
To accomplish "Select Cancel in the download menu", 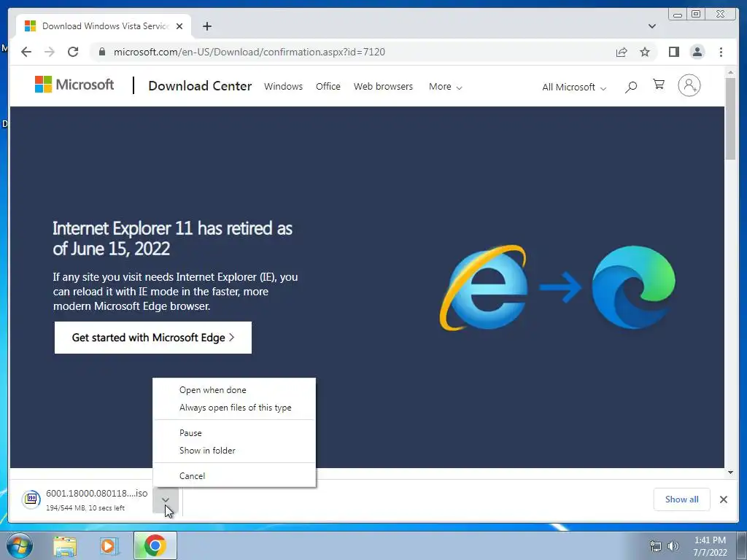I will (234, 475).
